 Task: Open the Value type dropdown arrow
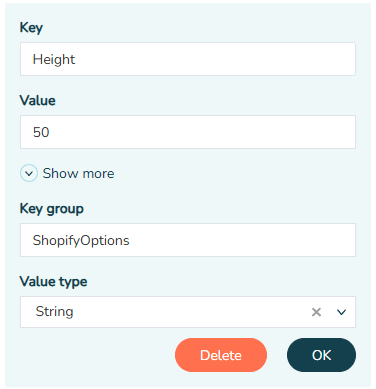pyautogui.click(x=341, y=312)
